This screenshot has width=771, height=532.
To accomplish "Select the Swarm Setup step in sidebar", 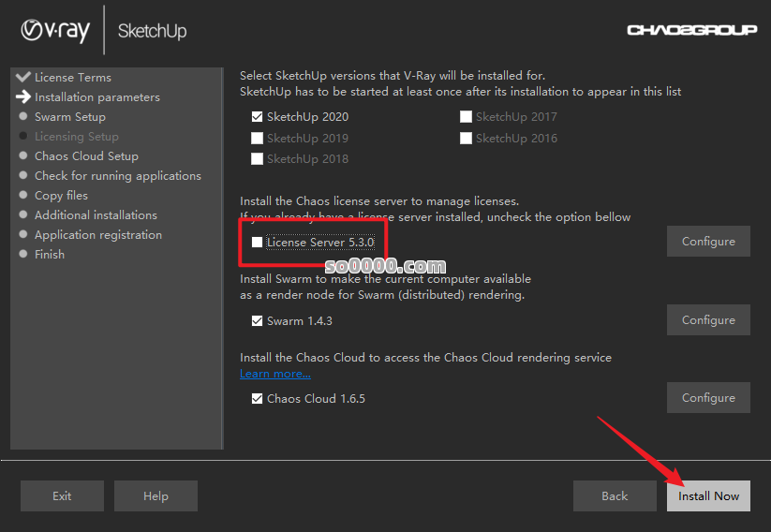I will click(69, 117).
